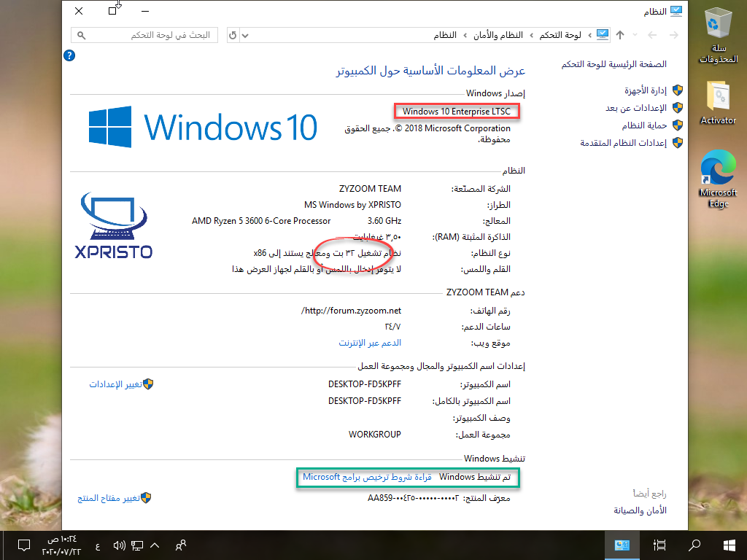Expand chevron before "لوحة التحكم" breadcrumb
The width and height of the screenshot is (747, 560).
click(589, 35)
